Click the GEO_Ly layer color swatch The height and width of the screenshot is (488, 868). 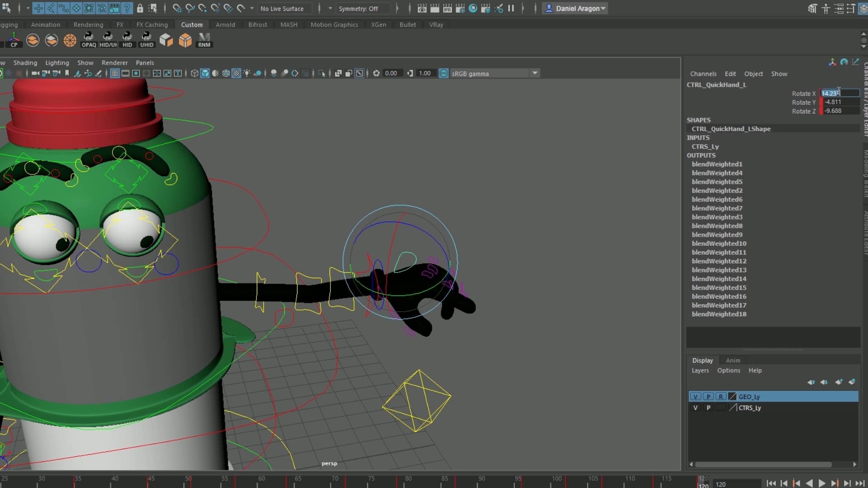[733, 397]
